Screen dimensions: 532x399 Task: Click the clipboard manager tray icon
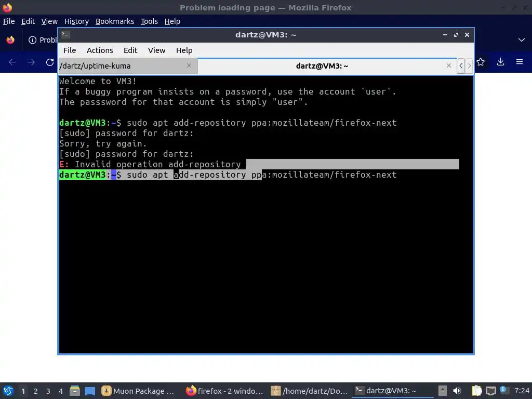[476, 391]
